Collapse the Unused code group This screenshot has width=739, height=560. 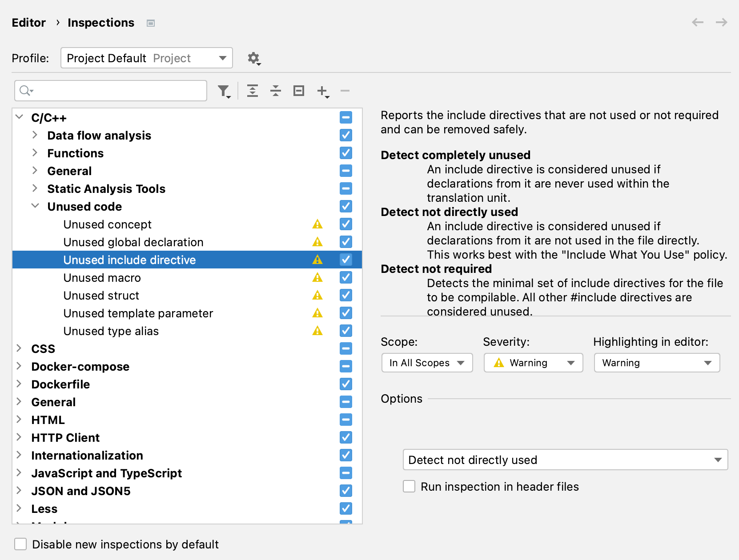[36, 206]
